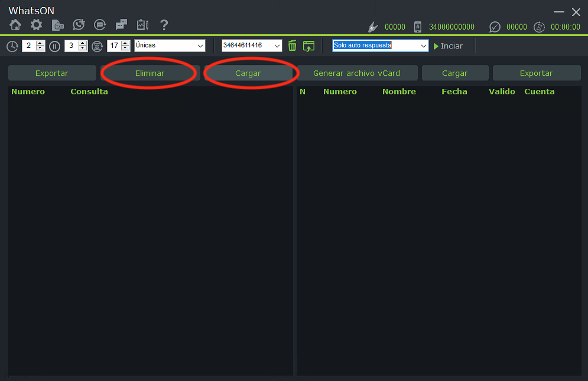Open the settings gear icon
The height and width of the screenshot is (381, 588).
37,25
